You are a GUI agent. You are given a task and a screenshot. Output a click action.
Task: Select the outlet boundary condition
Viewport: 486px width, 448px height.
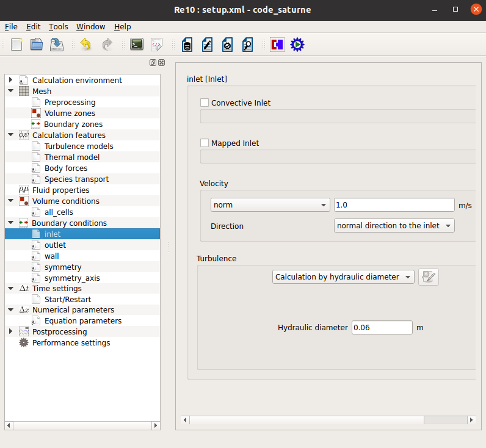[55, 245]
